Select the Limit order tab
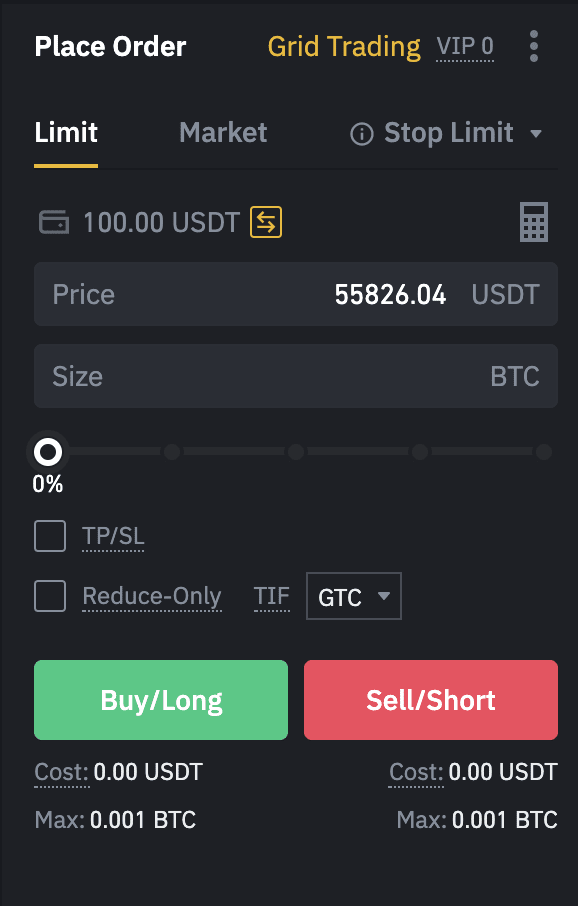 click(66, 133)
